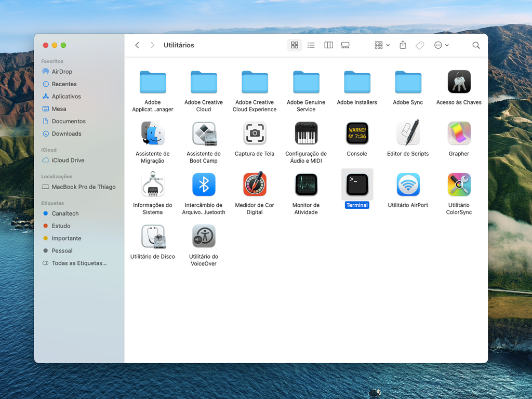Select the Adobe Creative Cloud folder
Viewport: 532px width, 399px height.
pos(204,82)
